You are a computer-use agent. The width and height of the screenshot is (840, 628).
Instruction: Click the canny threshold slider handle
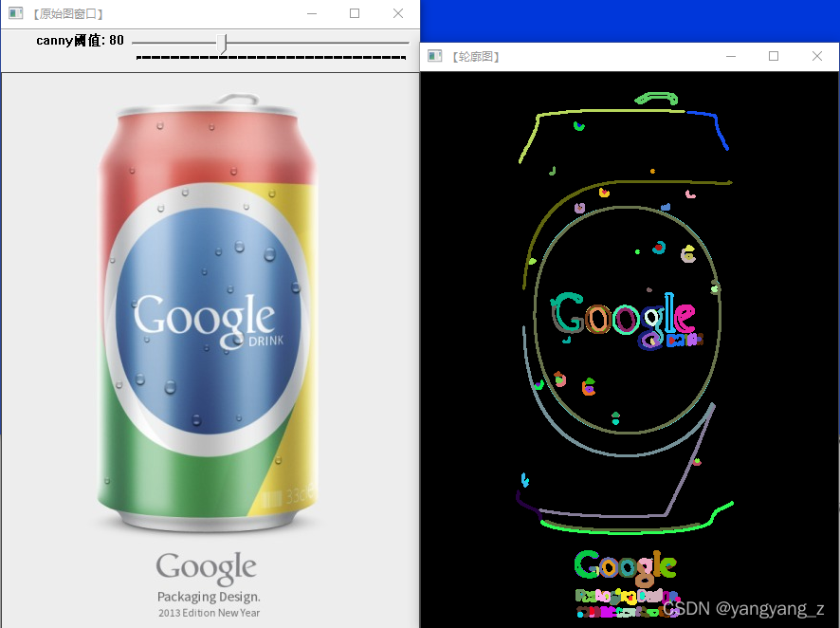click(222, 44)
